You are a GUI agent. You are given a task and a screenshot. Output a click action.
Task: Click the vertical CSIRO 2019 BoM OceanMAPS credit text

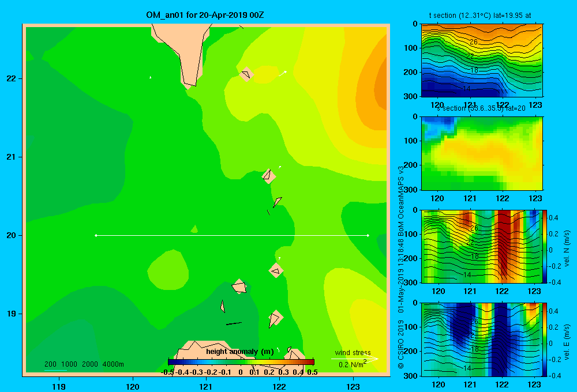coord(401,267)
